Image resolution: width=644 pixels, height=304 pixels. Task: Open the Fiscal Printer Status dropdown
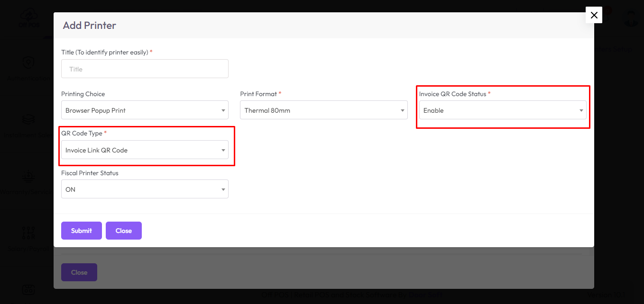(x=145, y=189)
